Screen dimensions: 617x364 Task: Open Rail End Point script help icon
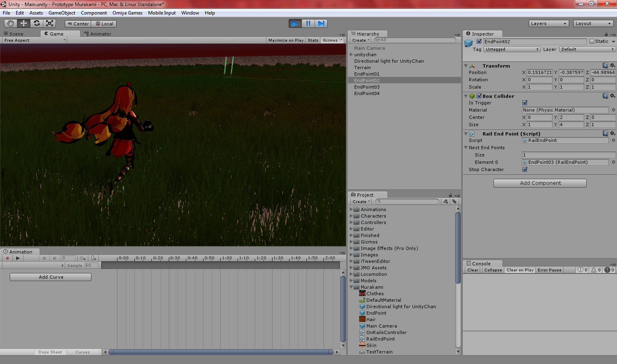coord(605,133)
